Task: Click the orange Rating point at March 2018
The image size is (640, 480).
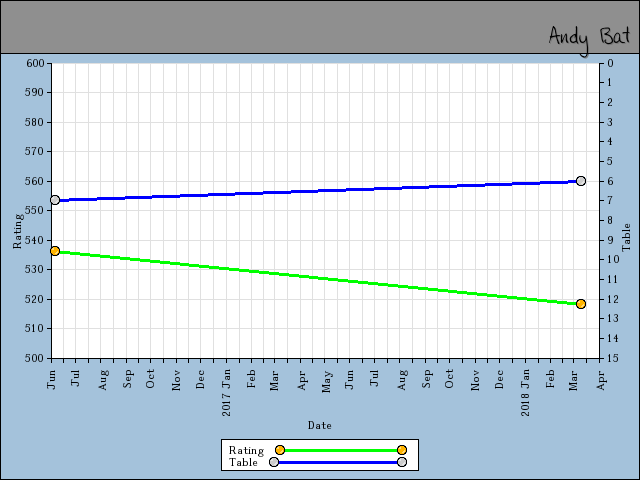Action: pyautogui.click(x=581, y=304)
